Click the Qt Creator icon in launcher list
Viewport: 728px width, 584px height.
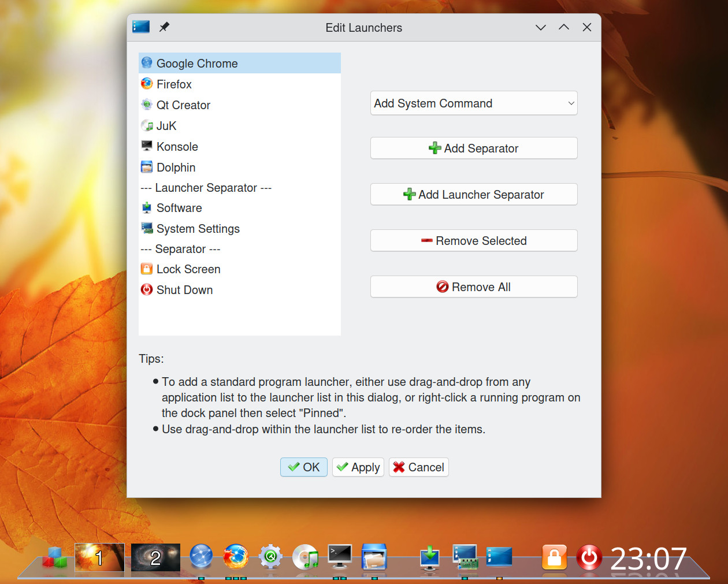[x=147, y=105]
